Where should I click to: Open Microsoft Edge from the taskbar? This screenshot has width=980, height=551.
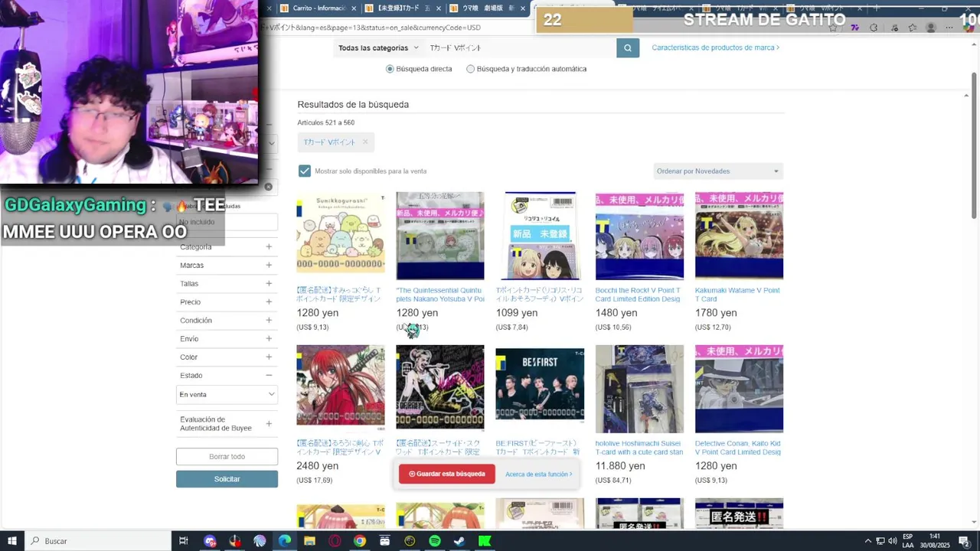coord(285,541)
